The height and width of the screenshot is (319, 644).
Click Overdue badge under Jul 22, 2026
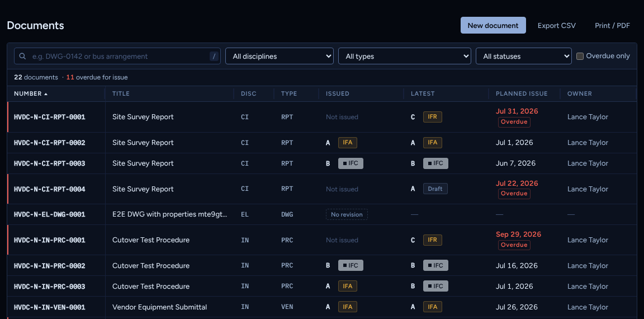pyautogui.click(x=514, y=194)
